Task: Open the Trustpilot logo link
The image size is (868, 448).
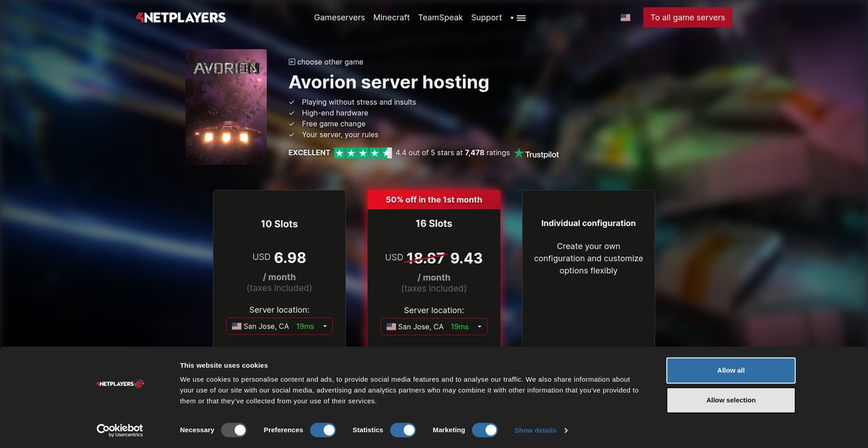Action: point(536,153)
